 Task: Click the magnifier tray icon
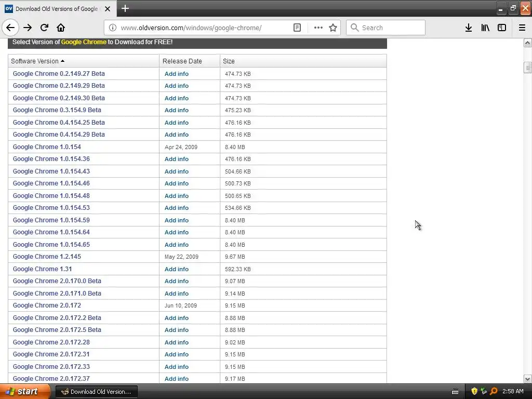pos(494,392)
